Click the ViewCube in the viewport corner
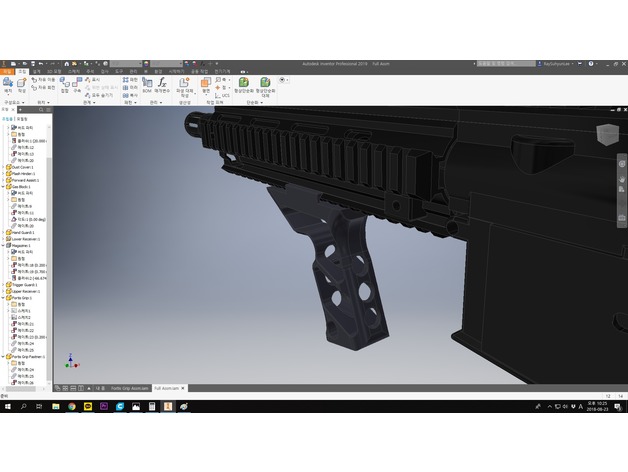Viewport: 628px width, 472px height. [607, 133]
